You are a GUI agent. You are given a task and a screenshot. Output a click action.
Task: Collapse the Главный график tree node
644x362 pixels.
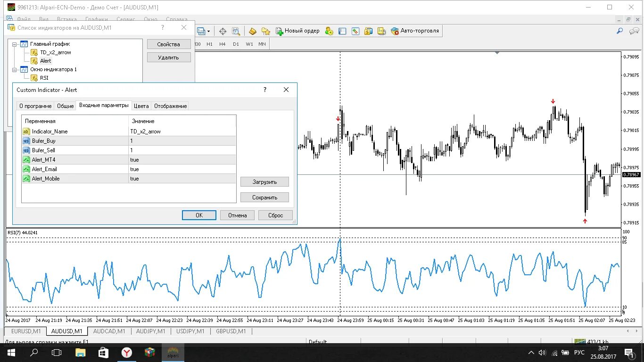[15, 44]
